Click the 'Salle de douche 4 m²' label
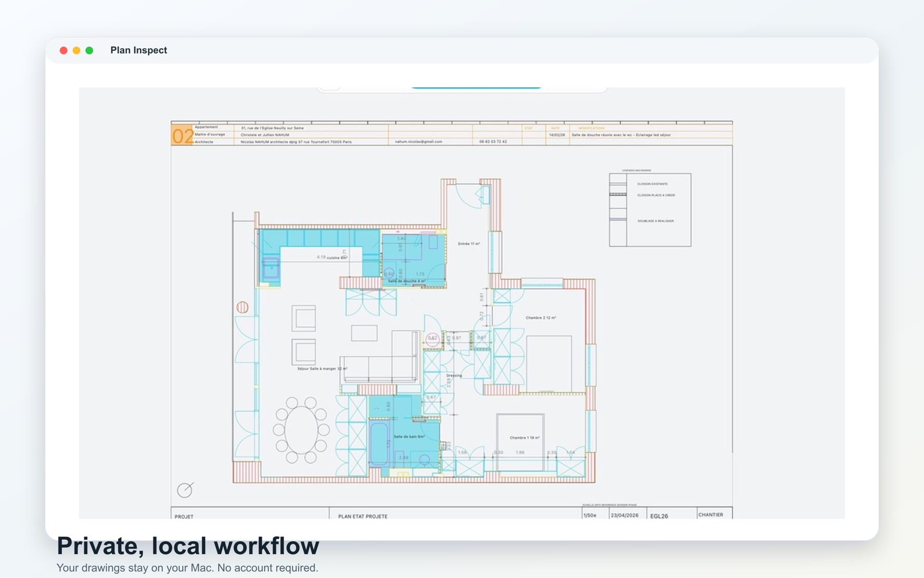 coord(407,281)
